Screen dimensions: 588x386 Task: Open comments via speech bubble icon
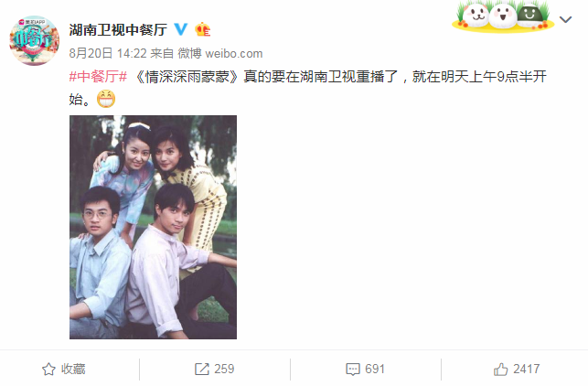click(x=353, y=370)
